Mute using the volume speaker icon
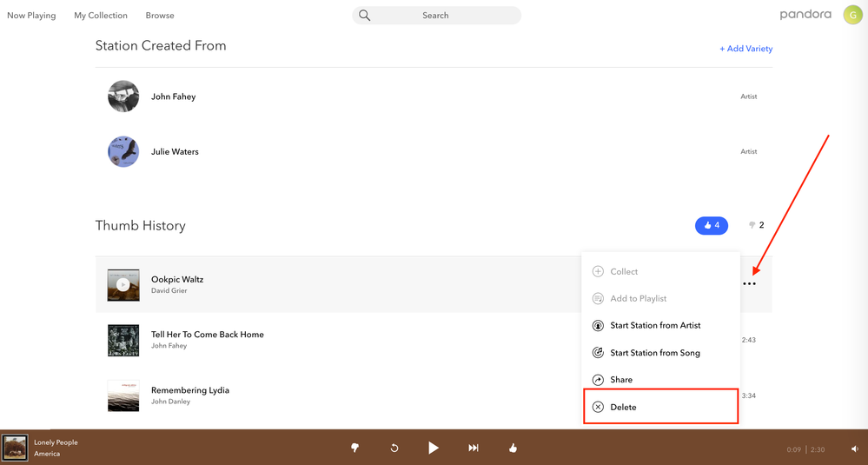This screenshot has height=465, width=868. point(854,449)
